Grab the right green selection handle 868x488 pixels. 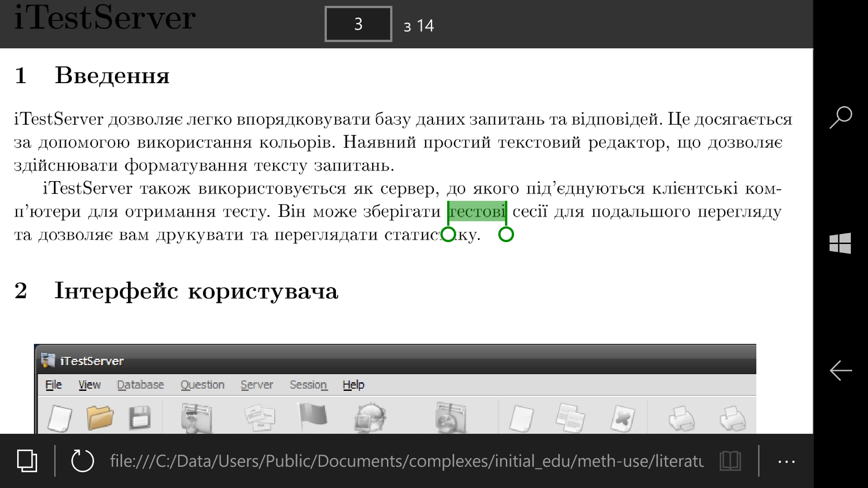coord(506,235)
